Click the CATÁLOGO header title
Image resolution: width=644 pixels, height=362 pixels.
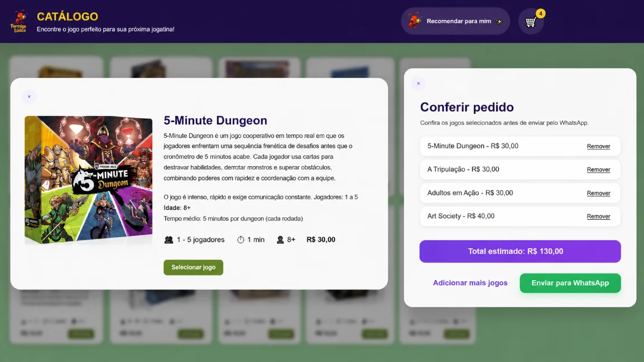click(x=68, y=16)
